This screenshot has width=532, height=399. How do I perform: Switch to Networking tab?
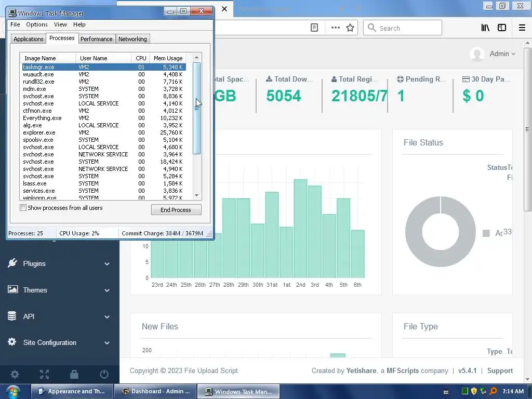point(132,38)
